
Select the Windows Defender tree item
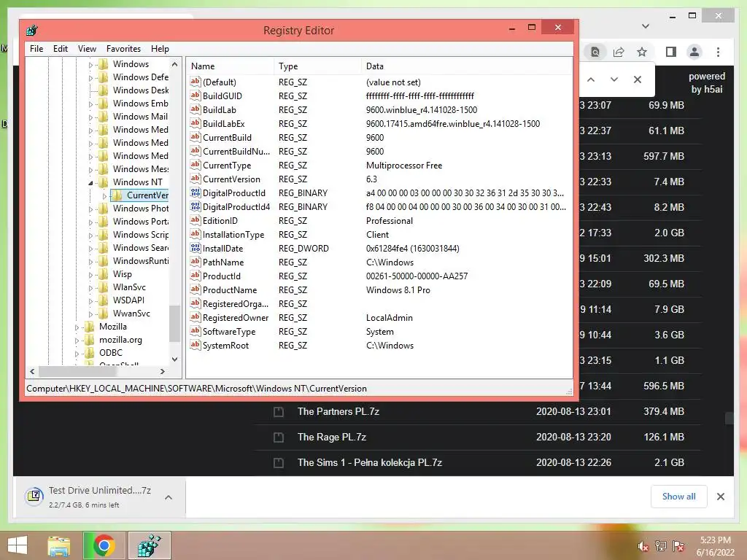coord(141,77)
